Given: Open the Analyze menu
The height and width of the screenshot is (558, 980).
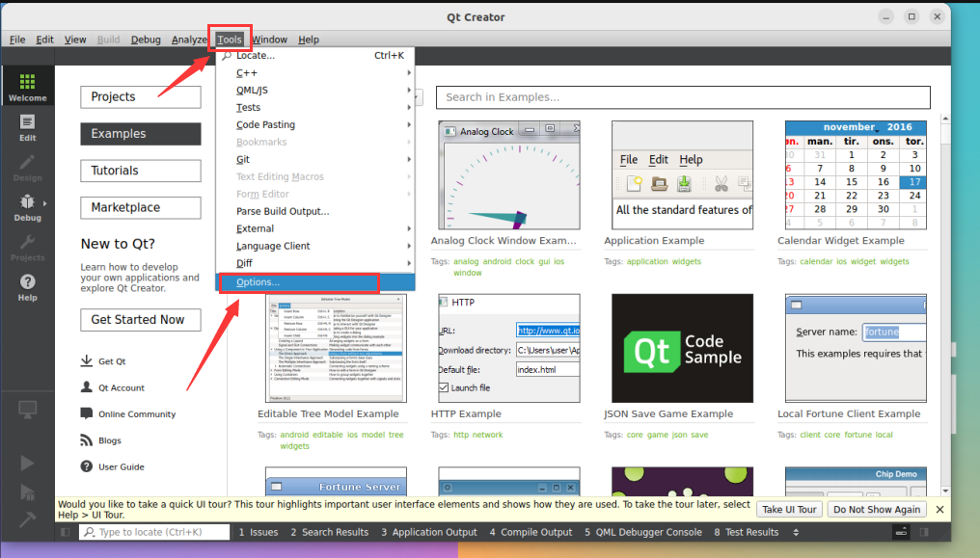Looking at the screenshot, I should click(x=189, y=40).
